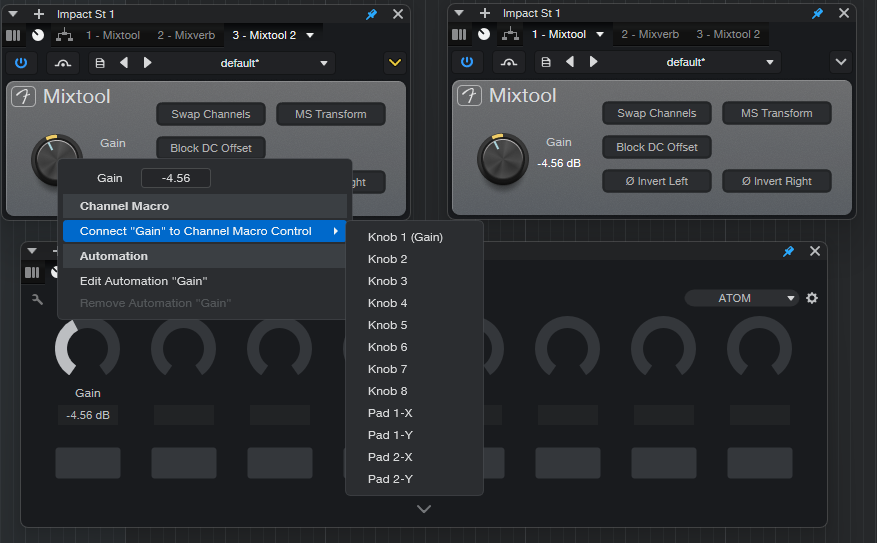
Task: Toggle Block DC Offset in left Mixtool
Action: 211,148
